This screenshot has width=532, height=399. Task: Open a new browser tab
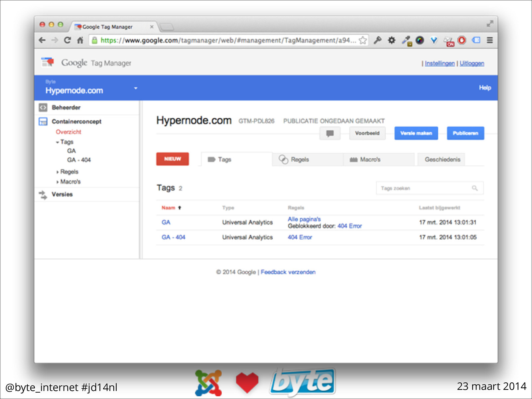point(166,27)
